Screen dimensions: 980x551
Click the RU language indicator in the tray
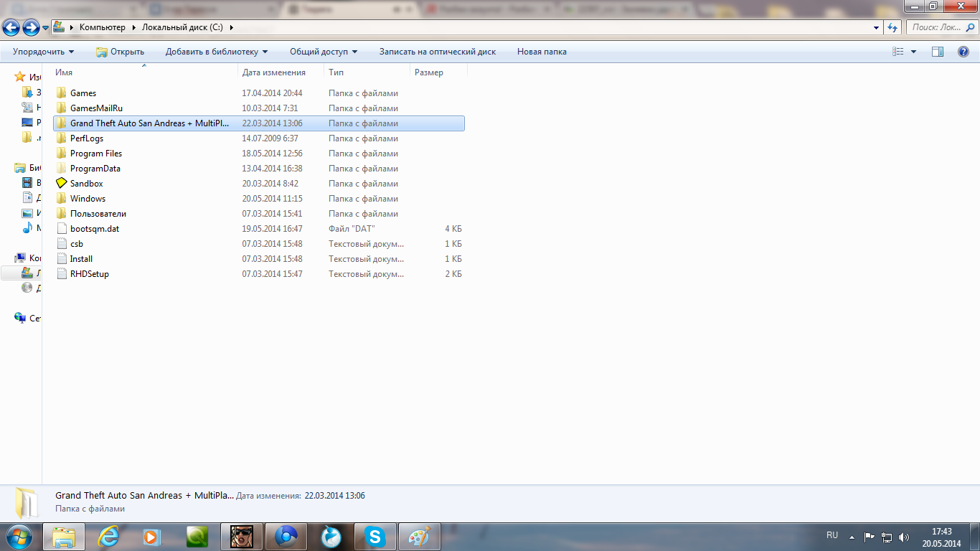[832, 535]
